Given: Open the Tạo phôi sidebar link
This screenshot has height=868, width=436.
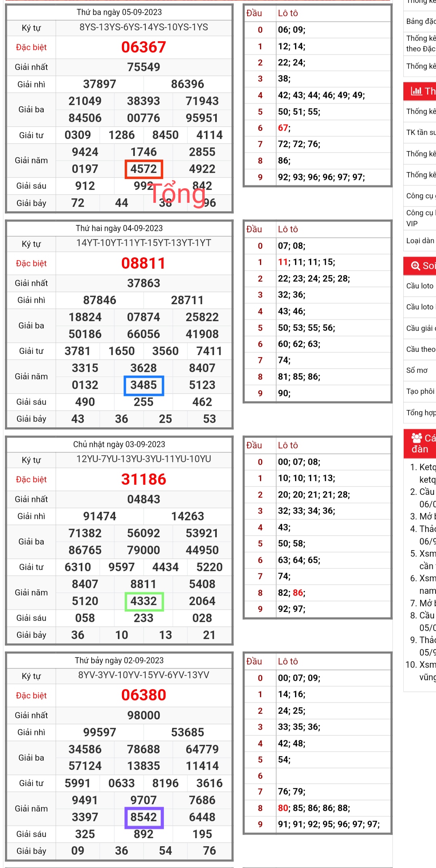Looking at the screenshot, I should [420, 391].
